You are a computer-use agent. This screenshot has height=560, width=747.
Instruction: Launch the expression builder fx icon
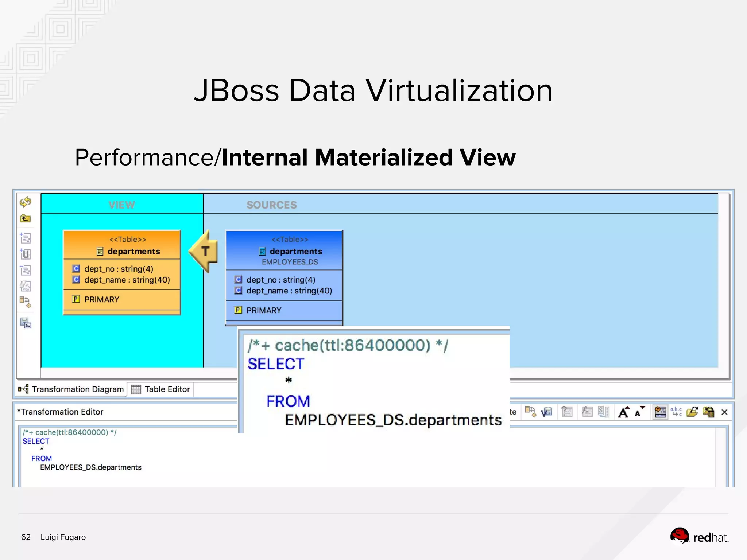pos(587,412)
